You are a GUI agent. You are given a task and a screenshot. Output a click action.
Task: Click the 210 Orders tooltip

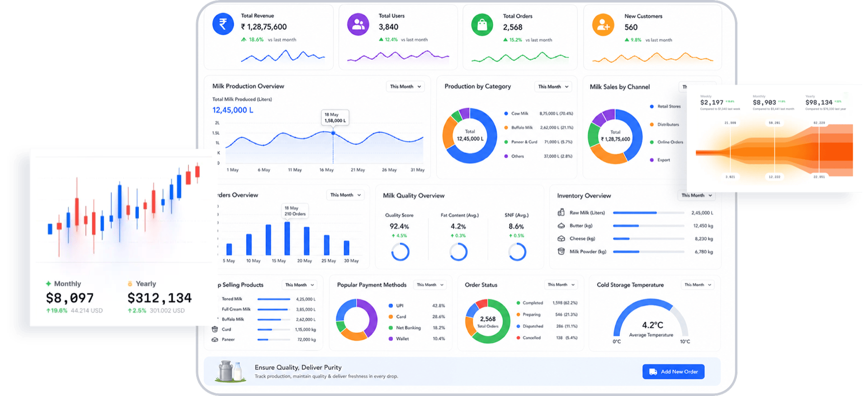click(295, 211)
